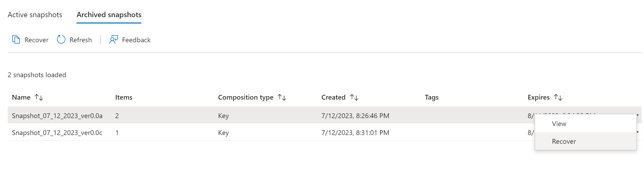Click the Key cell in the ver0.0c row
Screen dimensions: 644x177
tap(223, 133)
